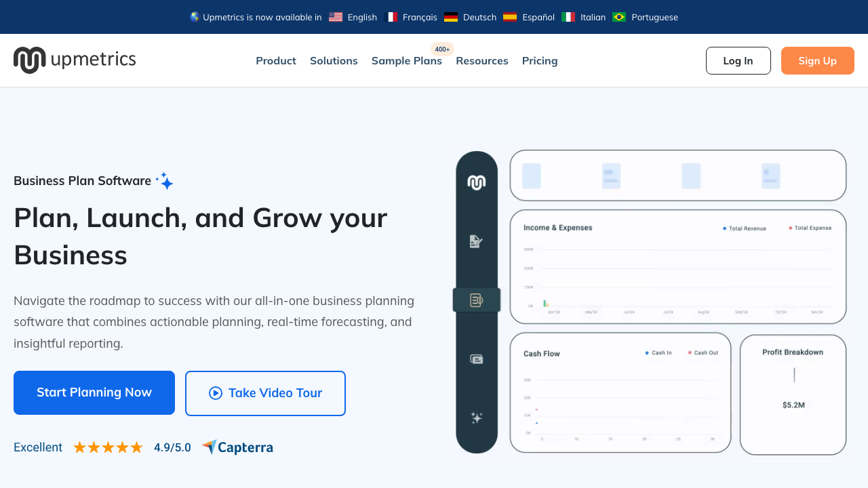Click Start Planning Now button
The image size is (868, 488).
[94, 392]
